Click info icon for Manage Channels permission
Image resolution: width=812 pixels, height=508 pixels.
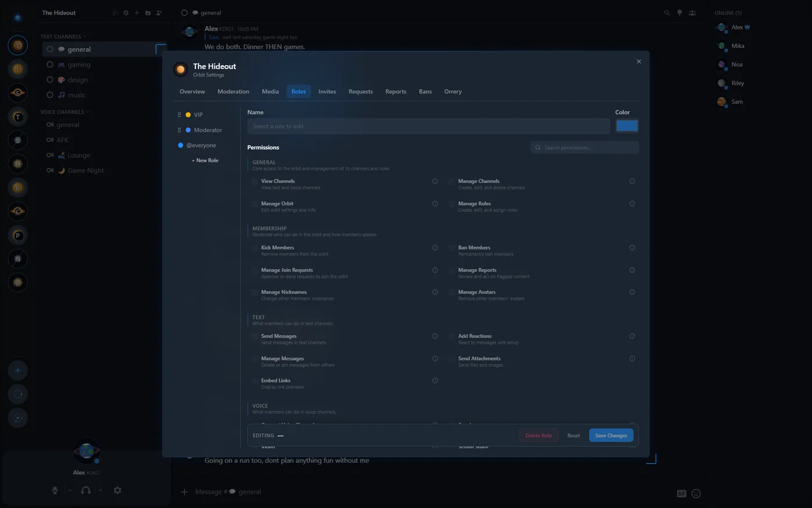[x=632, y=181]
